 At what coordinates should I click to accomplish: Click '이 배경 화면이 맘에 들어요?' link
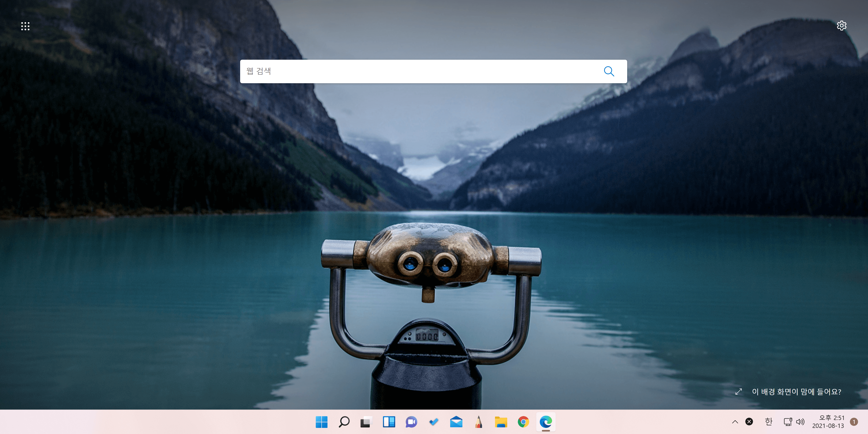[796, 391]
